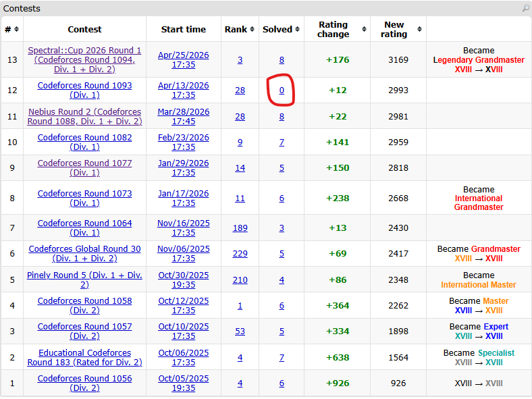
Task: Open Codeforces Round 1093 (Div. 1) link
Action: tap(84, 90)
